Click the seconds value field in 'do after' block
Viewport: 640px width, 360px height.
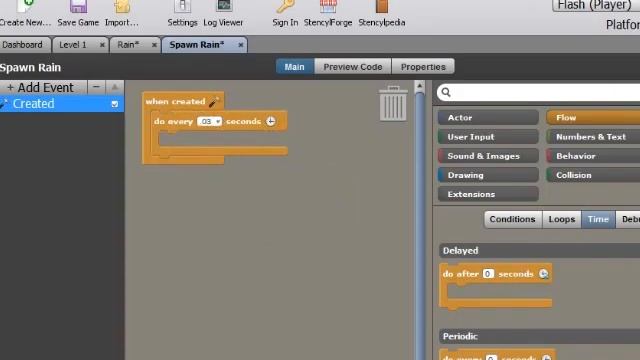coord(488,274)
